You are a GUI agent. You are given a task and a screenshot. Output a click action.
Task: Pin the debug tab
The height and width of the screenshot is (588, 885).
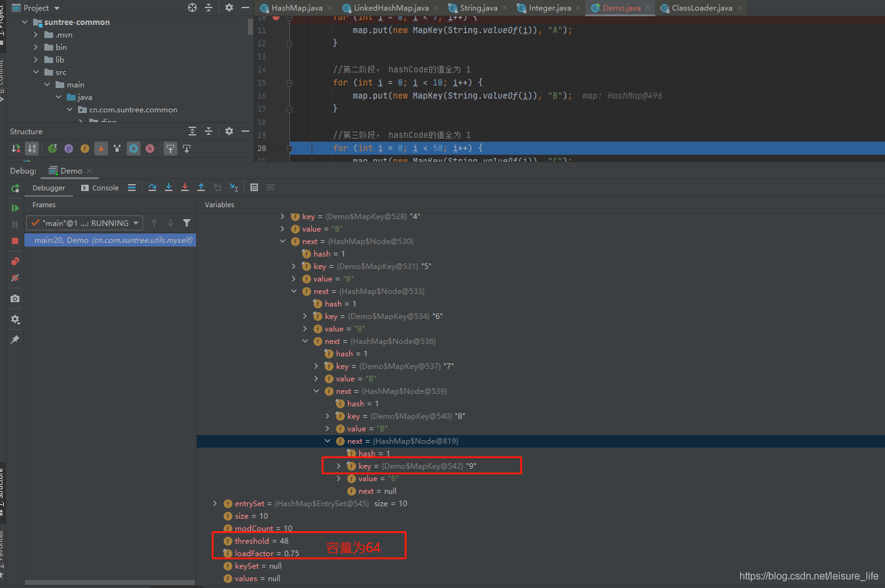(15, 339)
